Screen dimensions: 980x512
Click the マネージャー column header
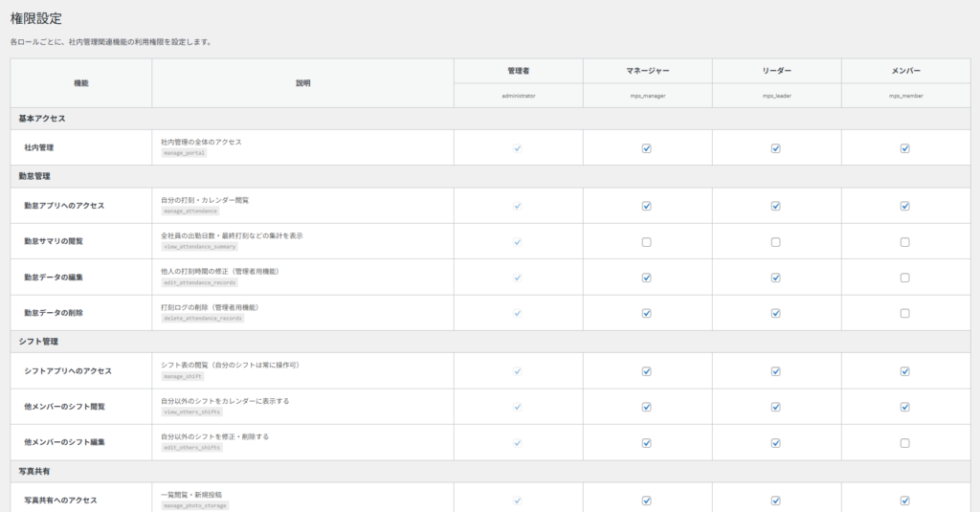pos(647,71)
